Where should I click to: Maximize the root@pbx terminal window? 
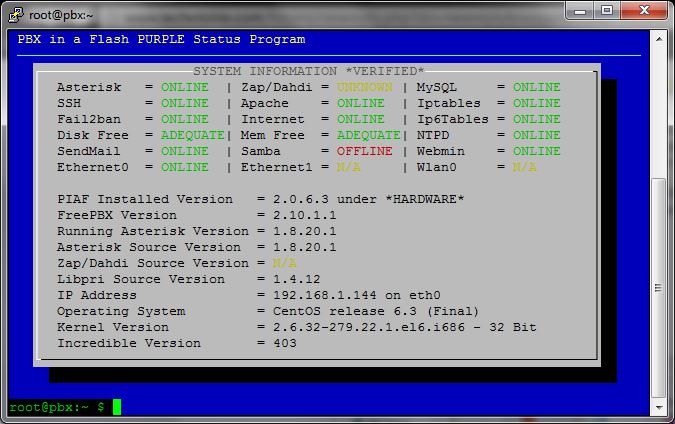click(x=607, y=11)
